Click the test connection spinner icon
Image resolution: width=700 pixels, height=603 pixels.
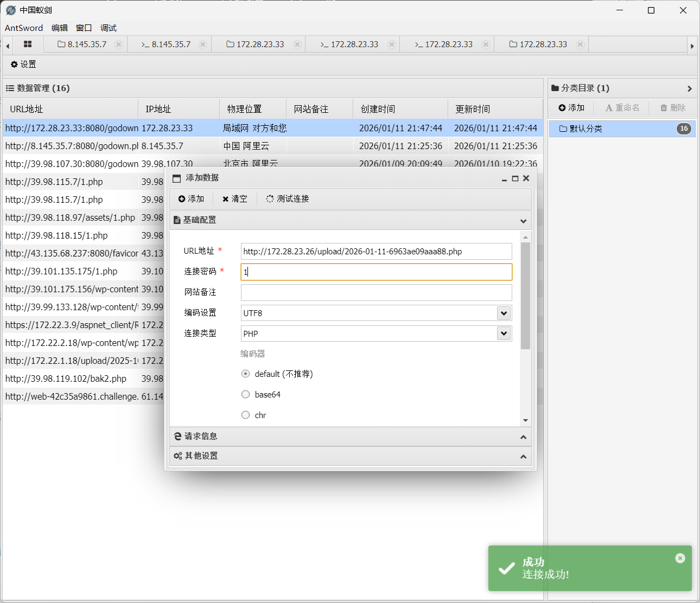point(270,198)
